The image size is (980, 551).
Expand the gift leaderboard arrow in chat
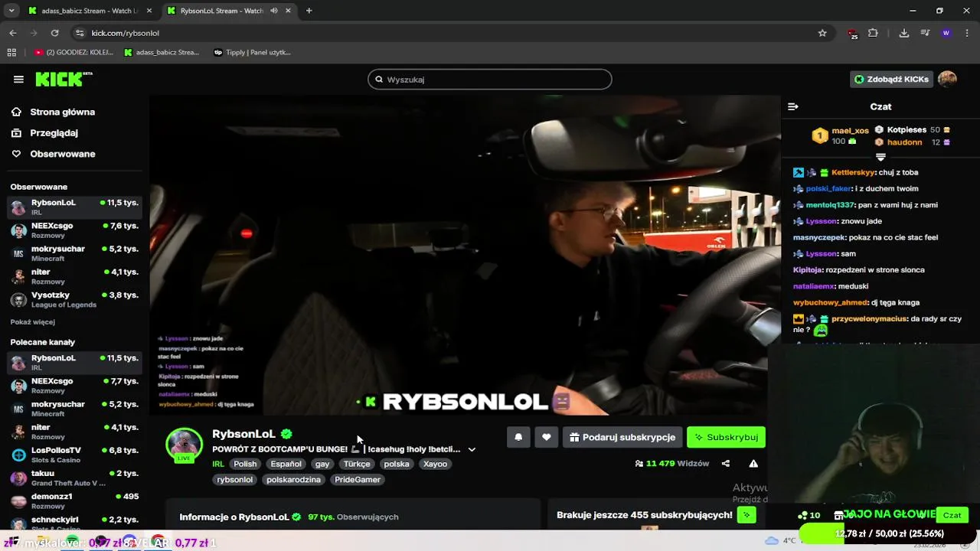pyautogui.click(x=880, y=156)
